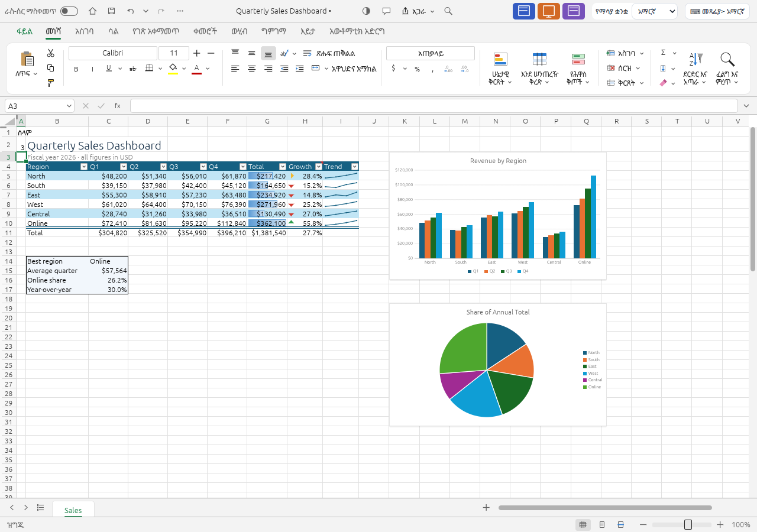This screenshot has height=532, width=757.
Task: Toggle bold formatting
Action: click(76, 69)
